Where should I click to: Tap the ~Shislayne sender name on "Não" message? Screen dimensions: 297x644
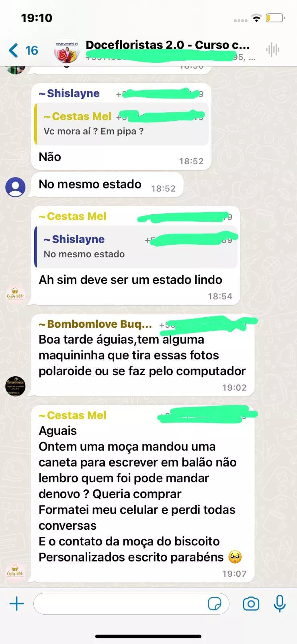69,93
